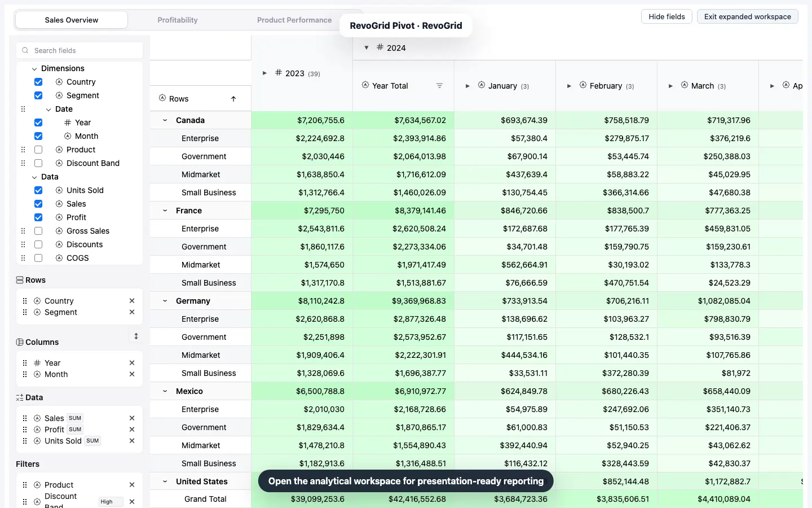The width and height of the screenshot is (812, 508).
Task: Click the Rows header sort arrow icon
Action: (x=233, y=99)
